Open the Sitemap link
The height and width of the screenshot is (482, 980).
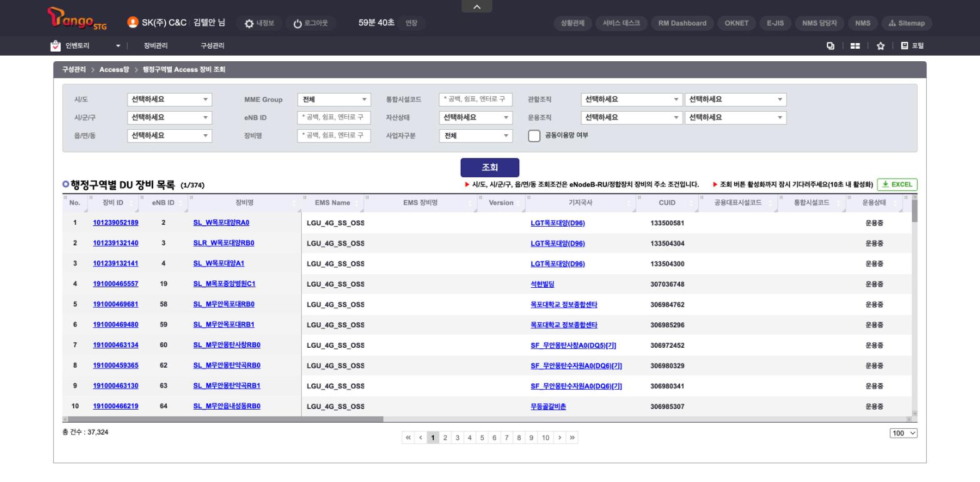click(x=906, y=23)
